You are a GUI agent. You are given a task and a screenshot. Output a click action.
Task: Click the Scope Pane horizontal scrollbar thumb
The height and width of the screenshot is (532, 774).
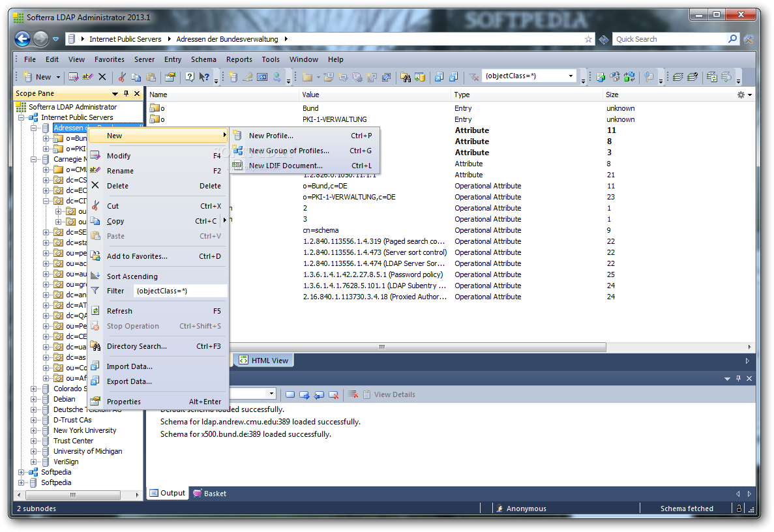tap(73, 494)
